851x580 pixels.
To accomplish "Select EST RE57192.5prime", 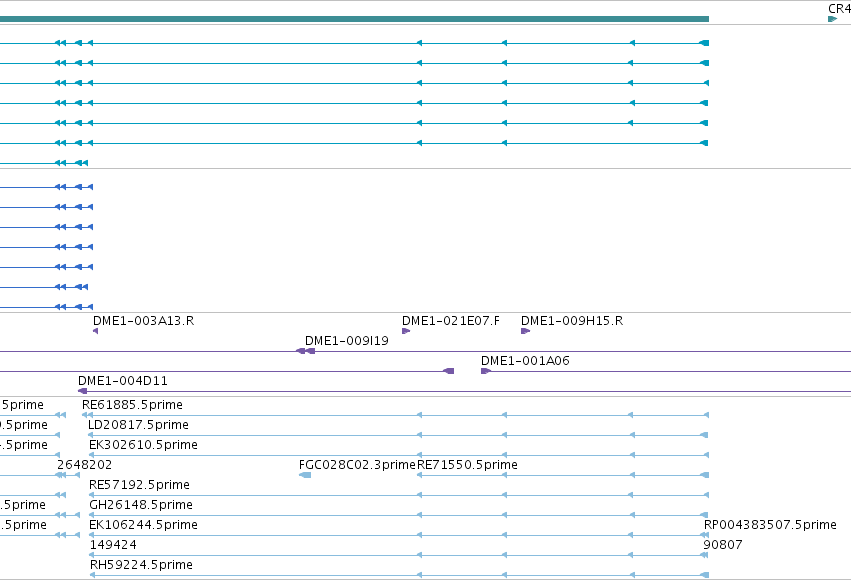I will point(139,485).
